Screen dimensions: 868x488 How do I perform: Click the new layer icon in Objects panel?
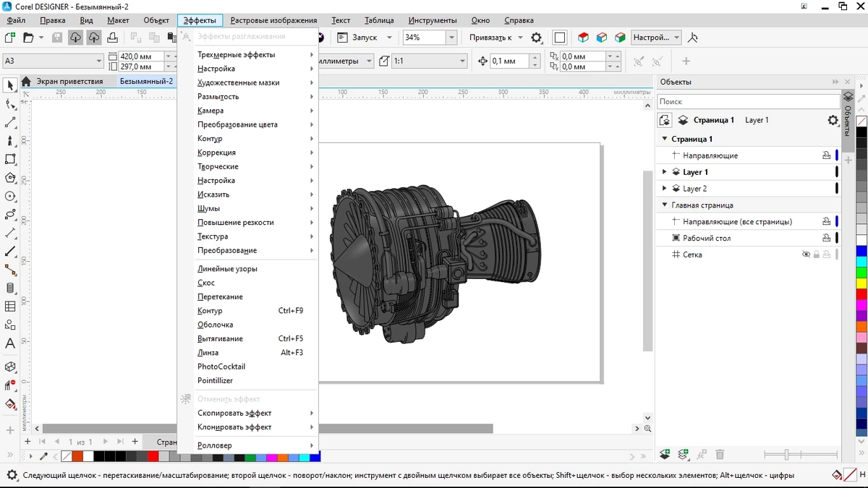665,455
